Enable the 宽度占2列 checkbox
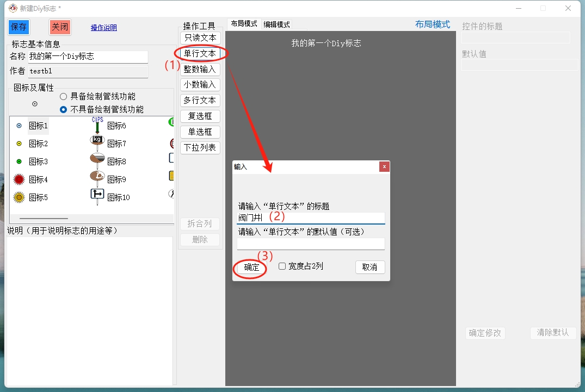Viewport: 585px width, 392px height. [x=282, y=266]
